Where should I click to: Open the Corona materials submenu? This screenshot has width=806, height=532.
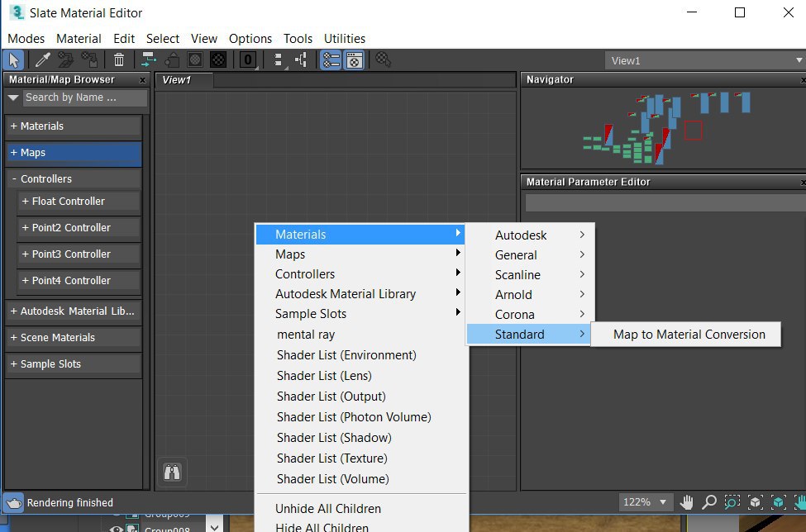[x=530, y=314]
